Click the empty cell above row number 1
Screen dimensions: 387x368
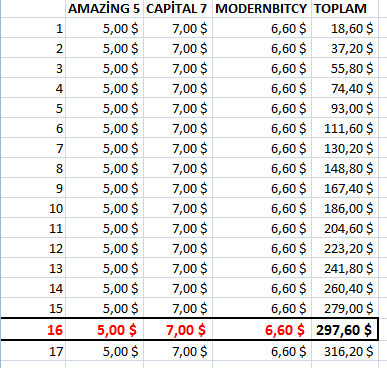(33, 9)
